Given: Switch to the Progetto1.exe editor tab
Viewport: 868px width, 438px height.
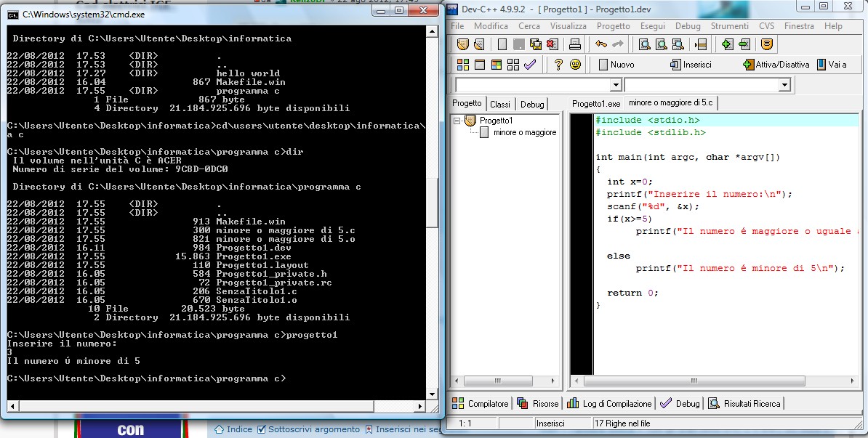Looking at the screenshot, I should tap(596, 103).
